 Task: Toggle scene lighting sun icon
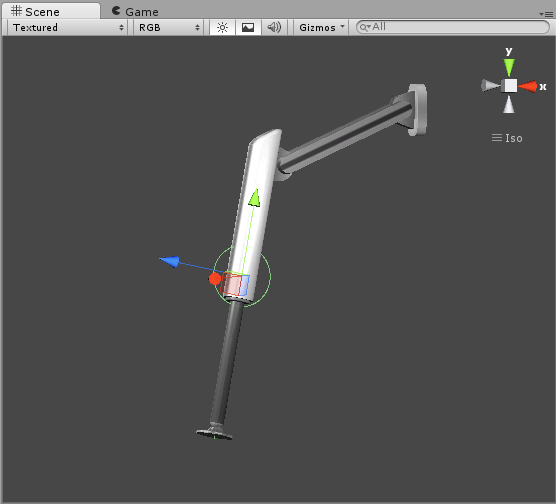tap(222, 27)
